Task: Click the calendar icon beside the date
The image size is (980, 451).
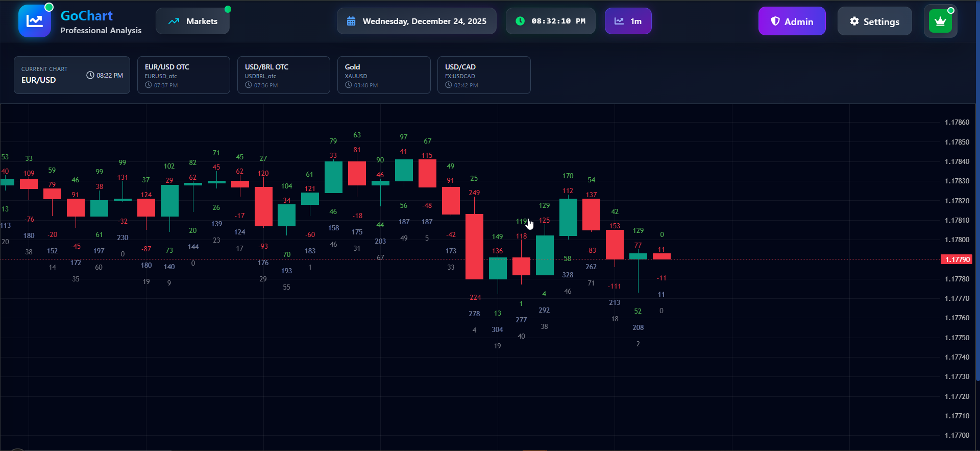Action: [x=351, y=21]
